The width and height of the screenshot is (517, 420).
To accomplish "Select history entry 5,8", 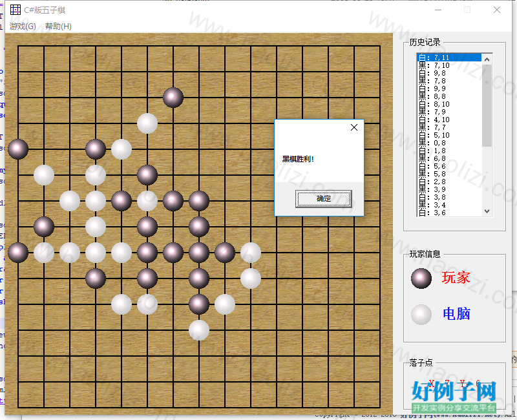I will pos(449,174).
